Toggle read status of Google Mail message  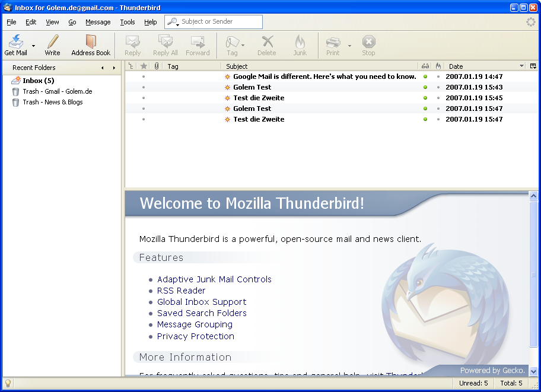425,77
